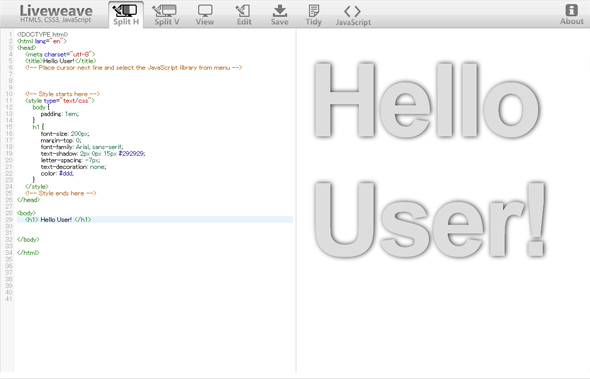Save the current weave
The width and height of the screenshot is (590, 379).
click(280, 15)
